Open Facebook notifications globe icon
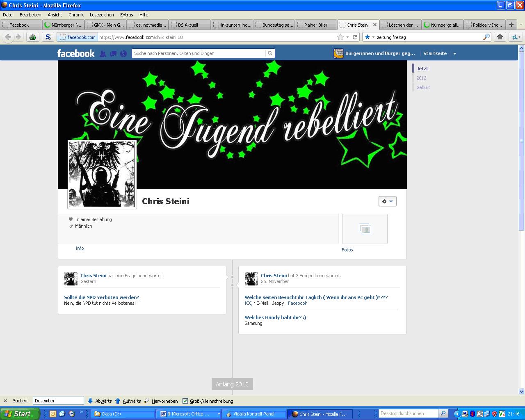This screenshot has height=420, width=525. pos(123,54)
